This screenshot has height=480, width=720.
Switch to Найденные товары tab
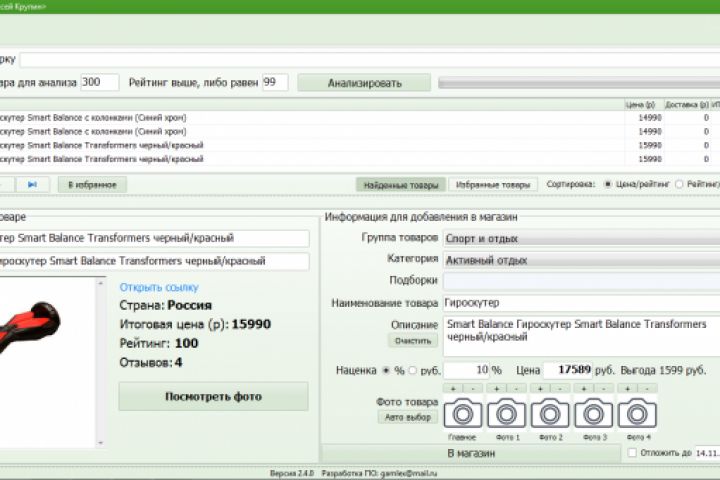pyautogui.click(x=401, y=185)
